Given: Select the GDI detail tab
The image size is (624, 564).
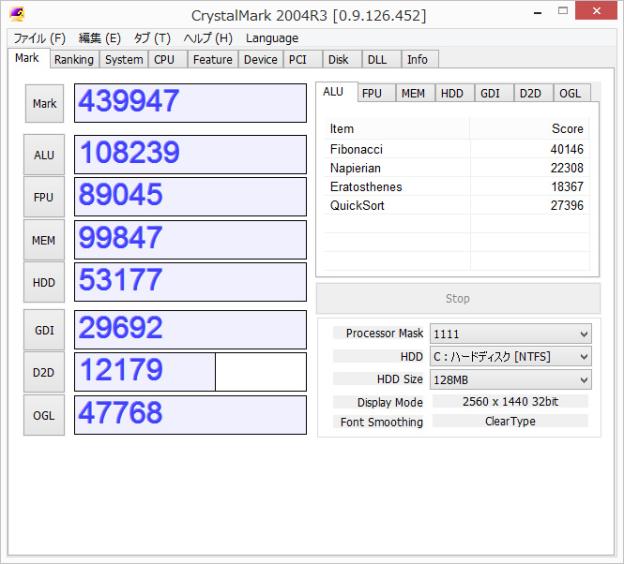Looking at the screenshot, I should 494,93.
